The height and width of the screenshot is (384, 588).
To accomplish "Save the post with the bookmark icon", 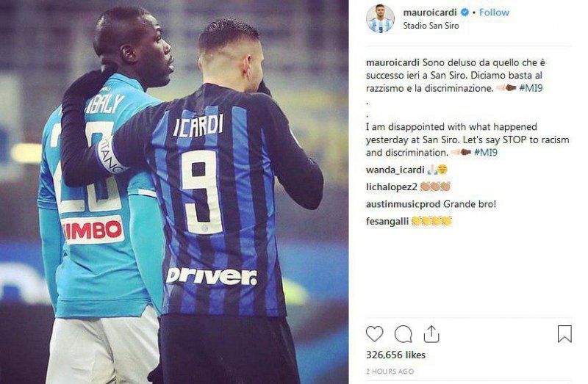I will [564, 333].
